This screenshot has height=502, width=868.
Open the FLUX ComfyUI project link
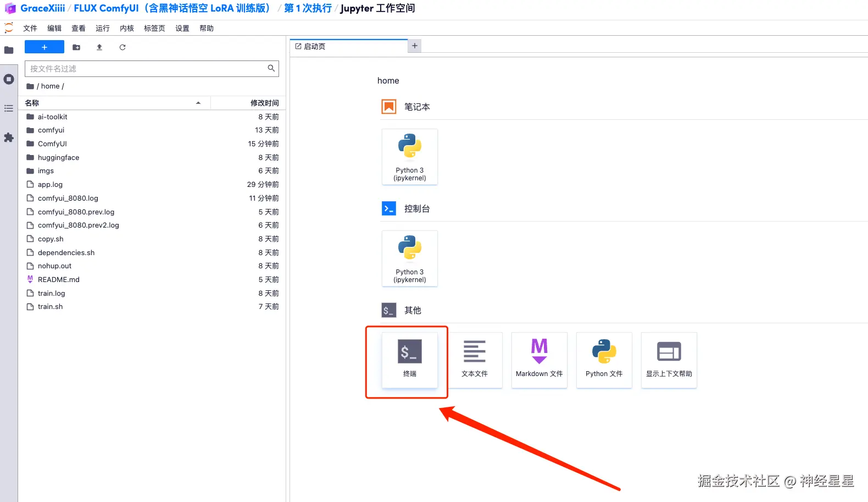click(x=173, y=8)
